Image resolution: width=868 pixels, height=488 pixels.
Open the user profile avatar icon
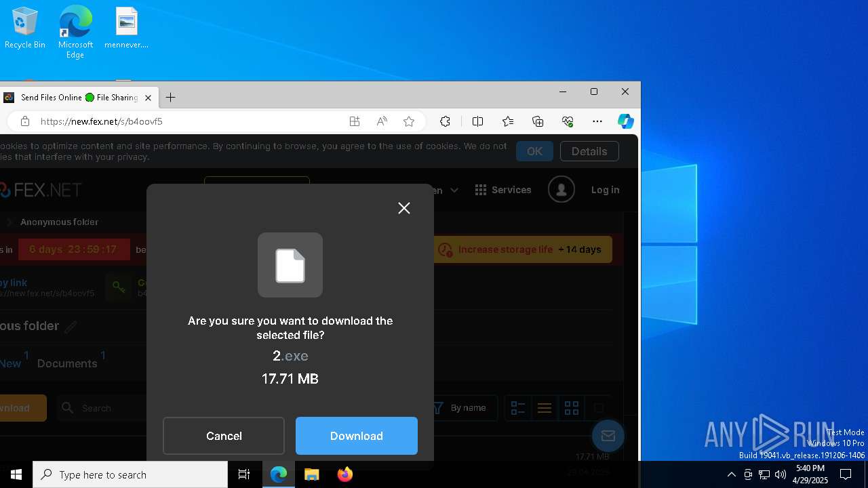(x=561, y=190)
